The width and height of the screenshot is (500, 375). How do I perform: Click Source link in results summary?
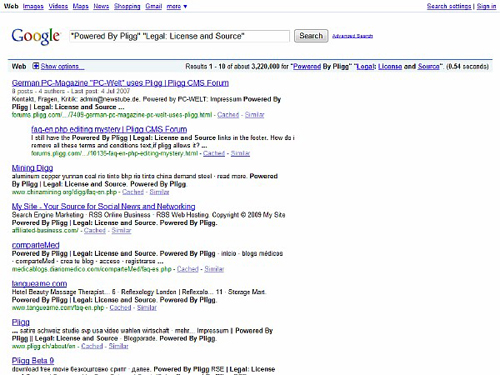coord(429,66)
